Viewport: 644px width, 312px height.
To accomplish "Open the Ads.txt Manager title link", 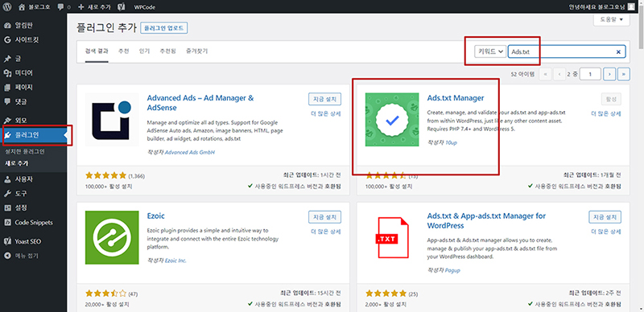I will (x=456, y=98).
